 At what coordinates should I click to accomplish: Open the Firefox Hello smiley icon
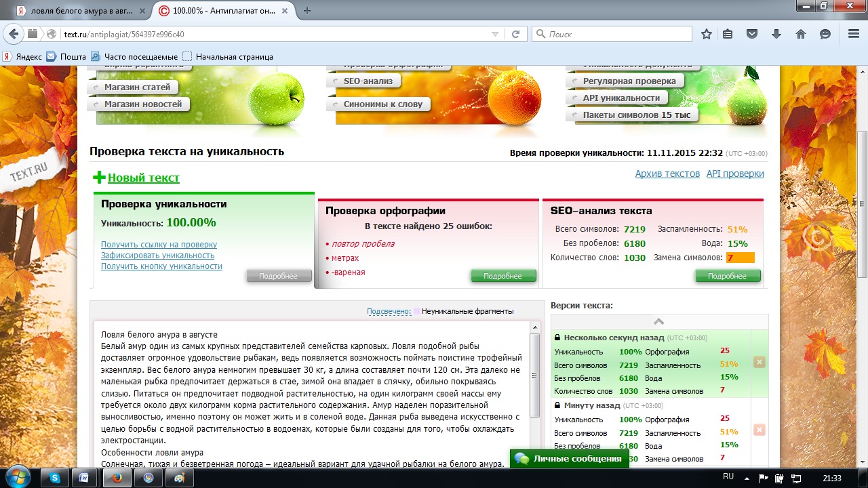tap(825, 34)
